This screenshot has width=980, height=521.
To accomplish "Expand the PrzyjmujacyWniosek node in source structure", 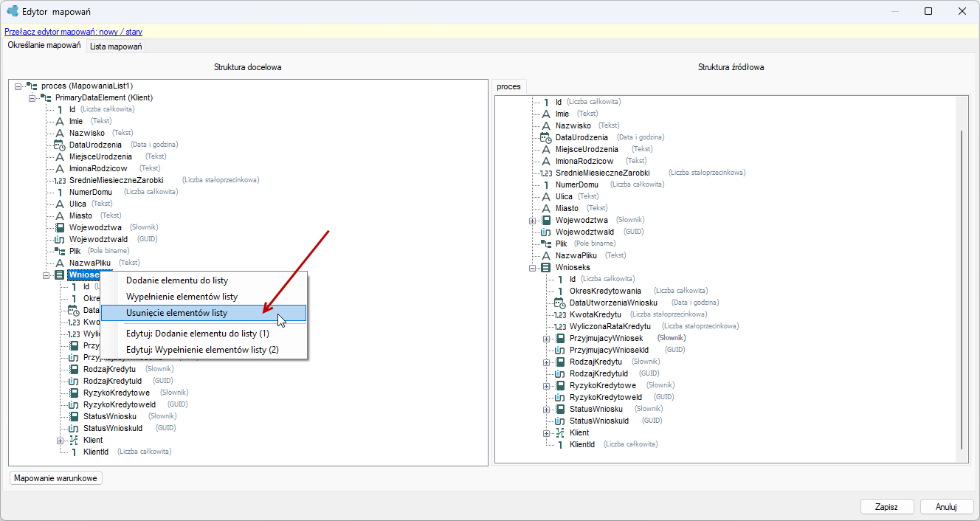I will (x=546, y=339).
